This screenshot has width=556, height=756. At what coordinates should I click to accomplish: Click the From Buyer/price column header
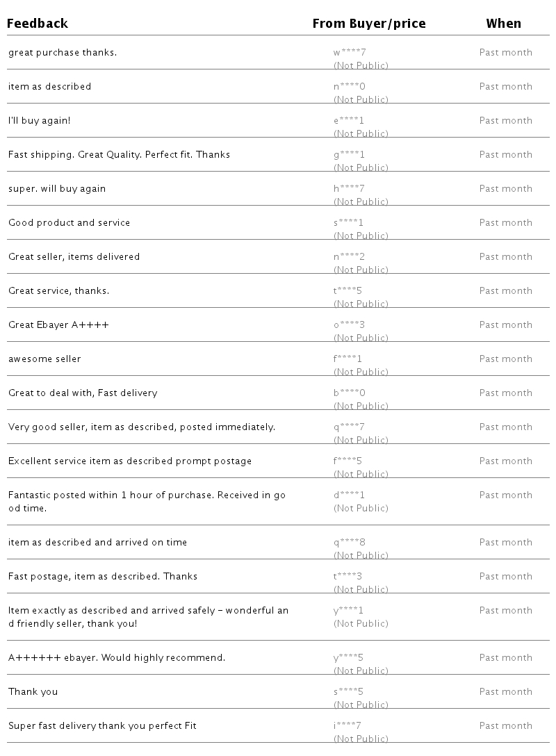point(369,24)
